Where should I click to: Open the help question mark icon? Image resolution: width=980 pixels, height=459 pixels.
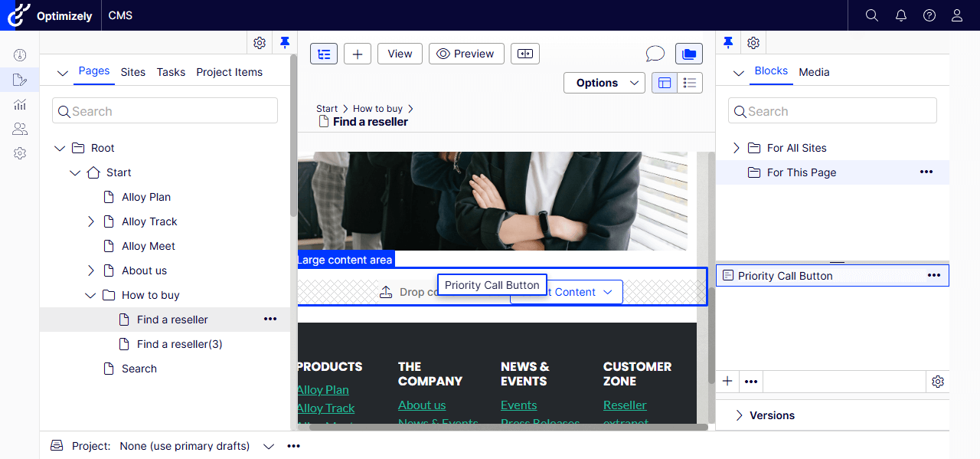point(929,15)
